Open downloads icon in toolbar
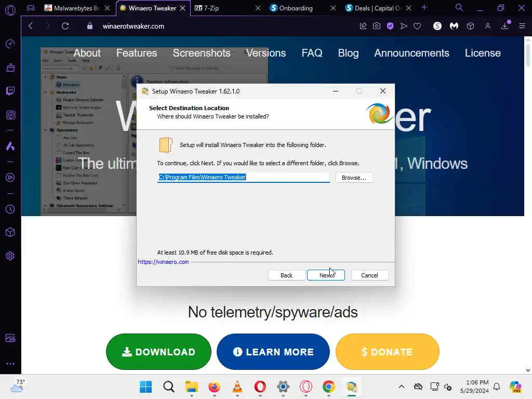 coord(505,26)
